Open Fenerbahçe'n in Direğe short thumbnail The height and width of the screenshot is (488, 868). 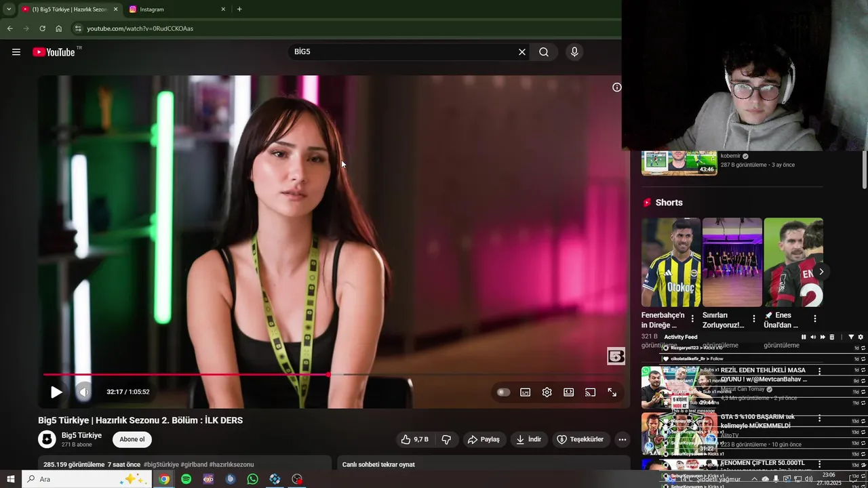tap(671, 262)
